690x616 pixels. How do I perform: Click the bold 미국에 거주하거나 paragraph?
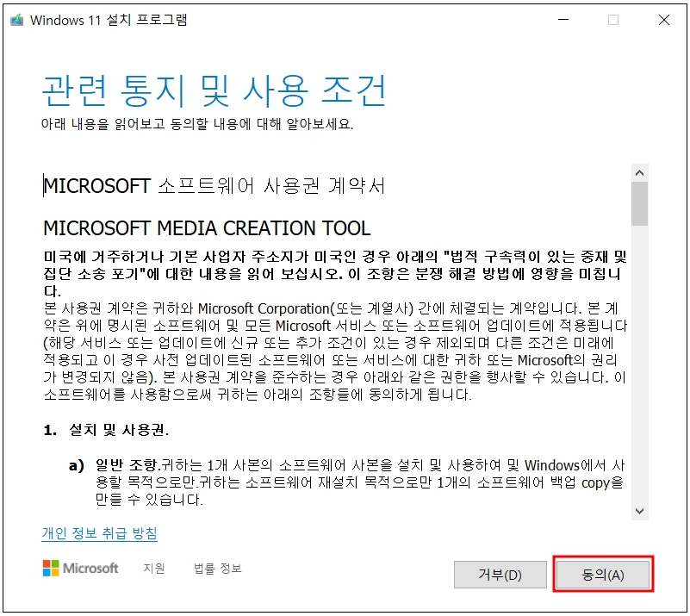point(335,273)
